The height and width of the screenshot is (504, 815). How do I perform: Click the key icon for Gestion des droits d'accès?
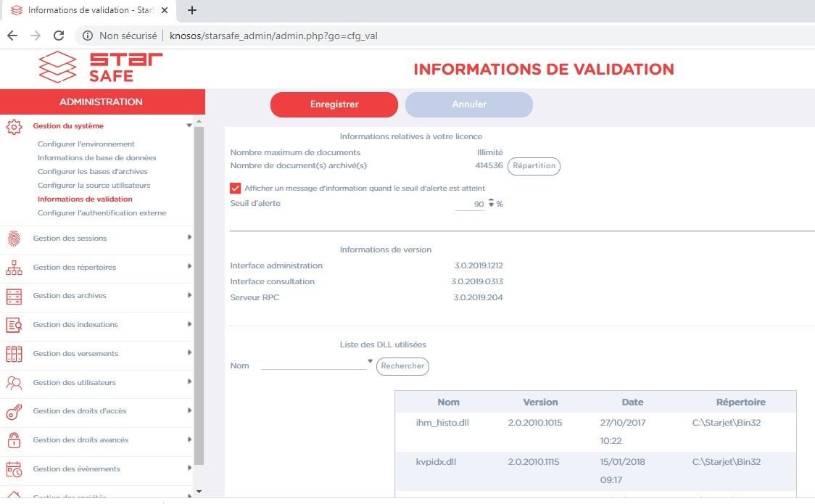14,412
